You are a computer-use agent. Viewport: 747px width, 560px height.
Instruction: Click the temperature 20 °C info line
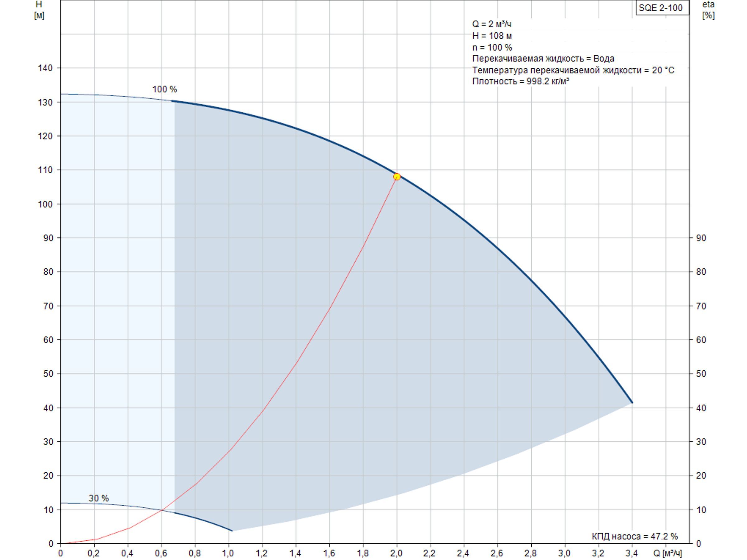[x=573, y=70]
